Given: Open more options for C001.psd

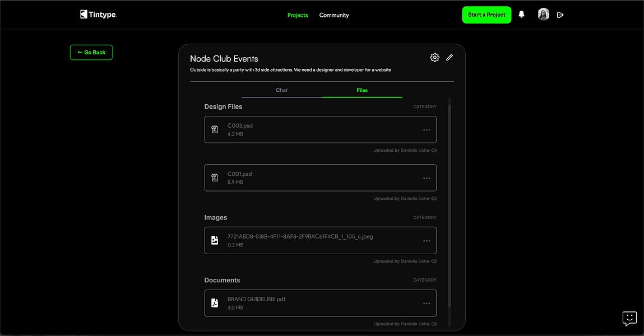Looking at the screenshot, I should (x=427, y=178).
